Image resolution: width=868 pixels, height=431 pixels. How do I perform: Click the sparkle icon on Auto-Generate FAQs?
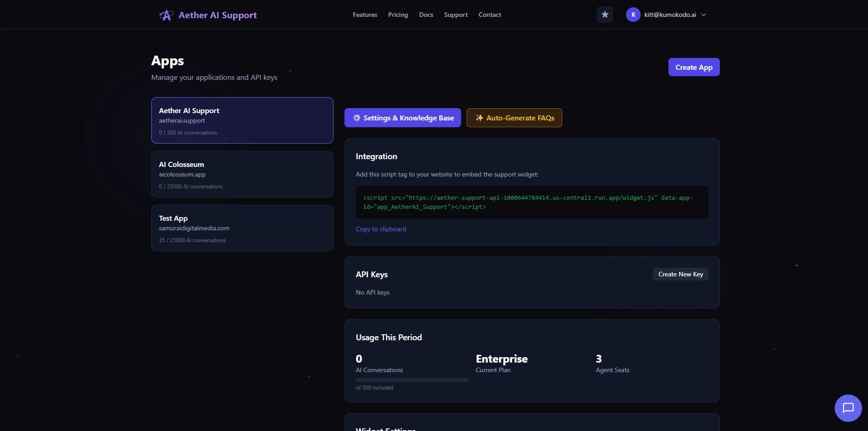pos(479,118)
